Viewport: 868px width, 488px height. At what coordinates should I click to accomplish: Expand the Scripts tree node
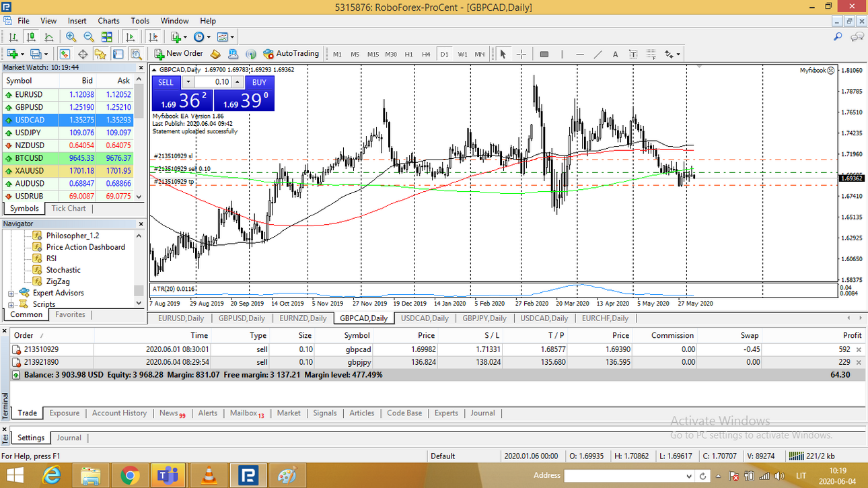click(x=11, y=305)
